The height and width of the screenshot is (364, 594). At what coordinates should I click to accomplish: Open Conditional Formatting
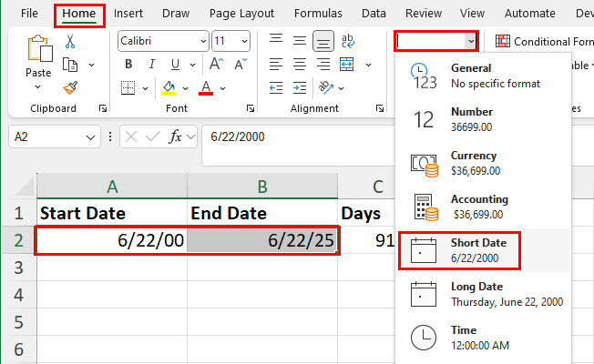pyautogui.click(x=545, y=41)
